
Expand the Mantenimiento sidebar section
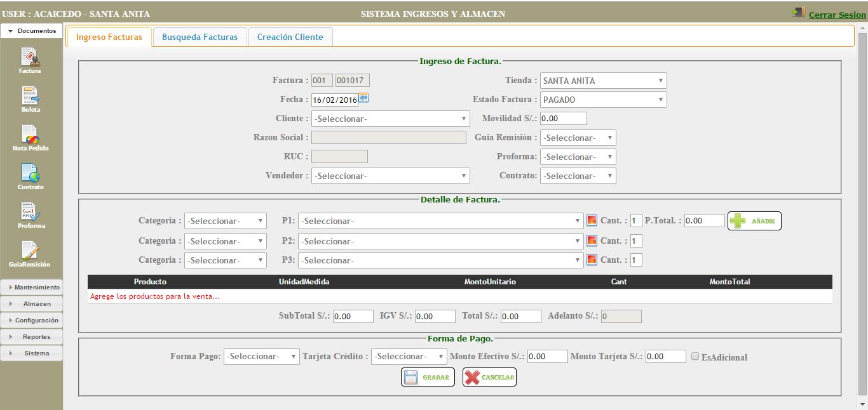32,288
